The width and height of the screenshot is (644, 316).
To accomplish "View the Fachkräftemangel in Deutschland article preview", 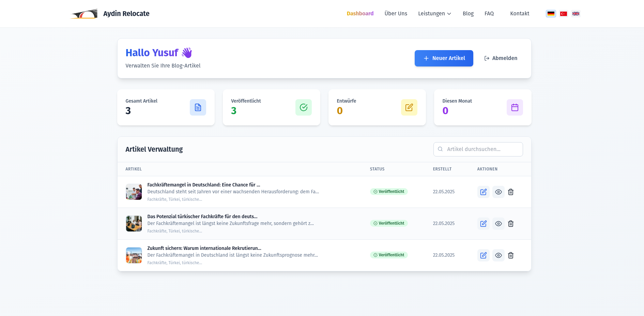I will (x=498, y=192).
